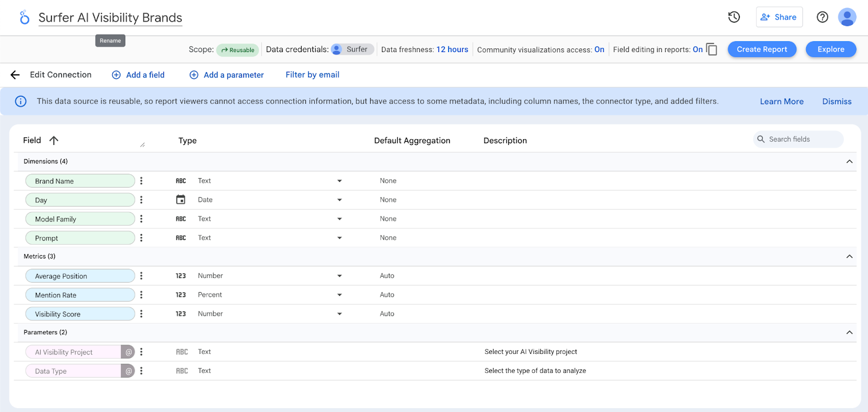Dismiss the reusable data source notice

[x=837, y=102]
